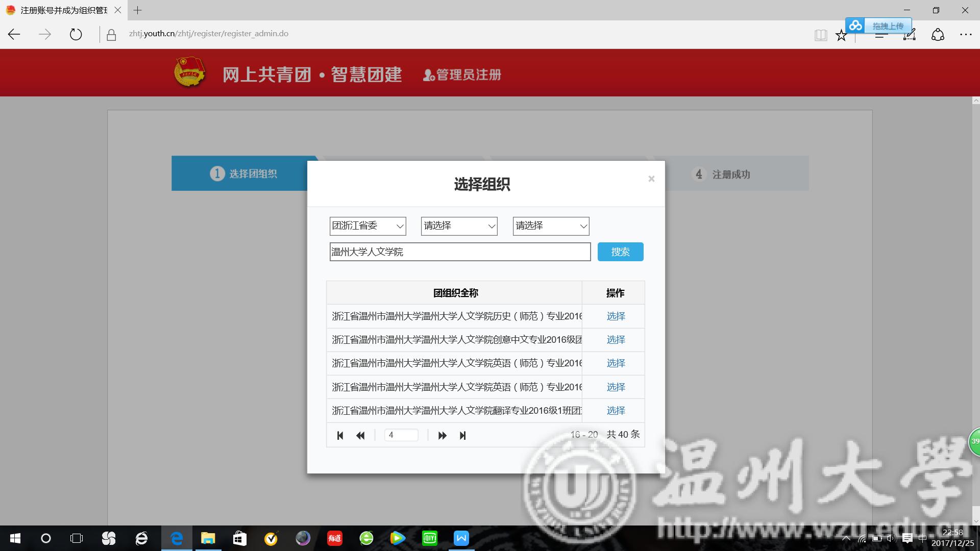Image resolution: width=980 pixels, height=551 pixels.
Task: Open reading view icon
Action: tap(820, 35)
